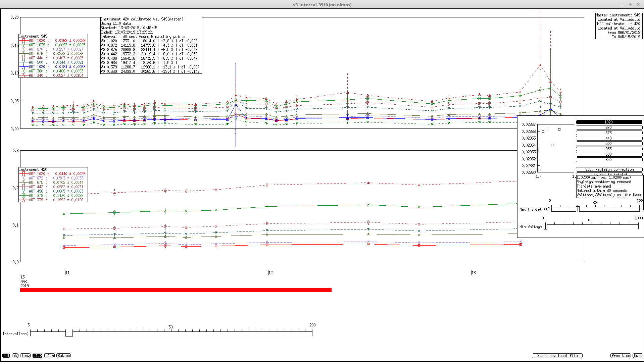This screenshot has height=362, width=644.
Task: Select the AOT view toggle button
Action: click(6, 356)
